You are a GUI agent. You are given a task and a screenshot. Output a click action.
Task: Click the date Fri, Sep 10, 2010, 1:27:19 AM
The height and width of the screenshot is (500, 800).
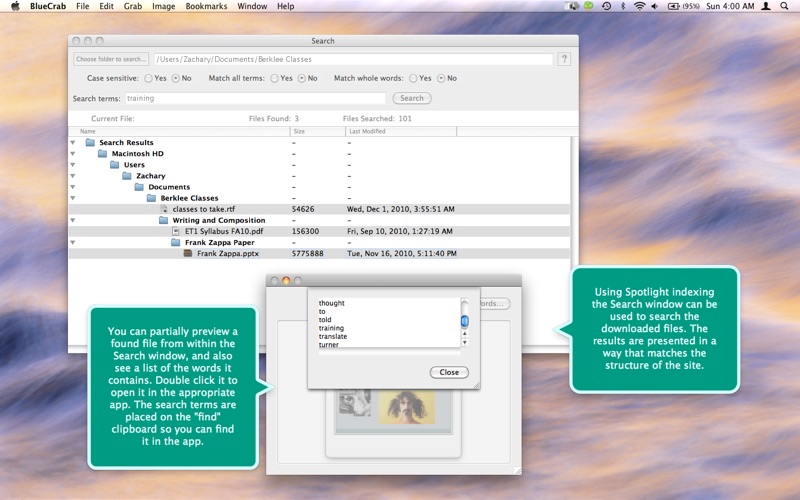pyautogui.click(x=399, y=231)
